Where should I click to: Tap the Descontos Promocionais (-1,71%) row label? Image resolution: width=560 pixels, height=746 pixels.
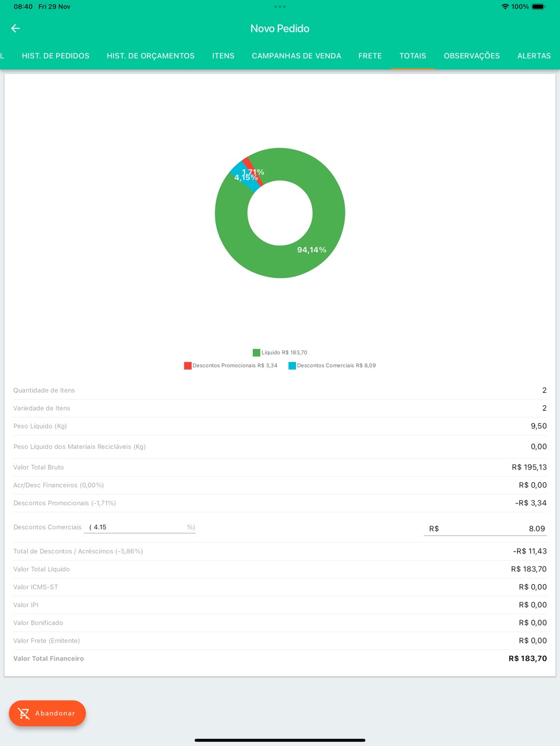(x=65, y=503)
